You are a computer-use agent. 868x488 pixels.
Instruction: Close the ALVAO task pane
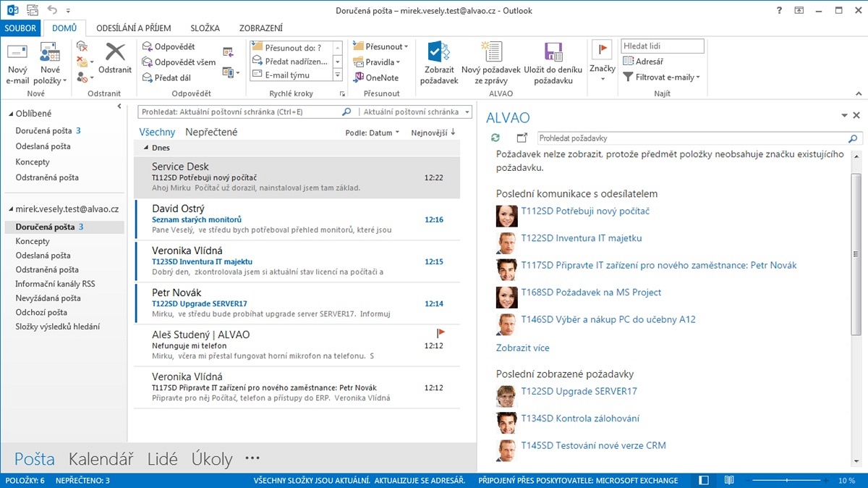[856, 116]
